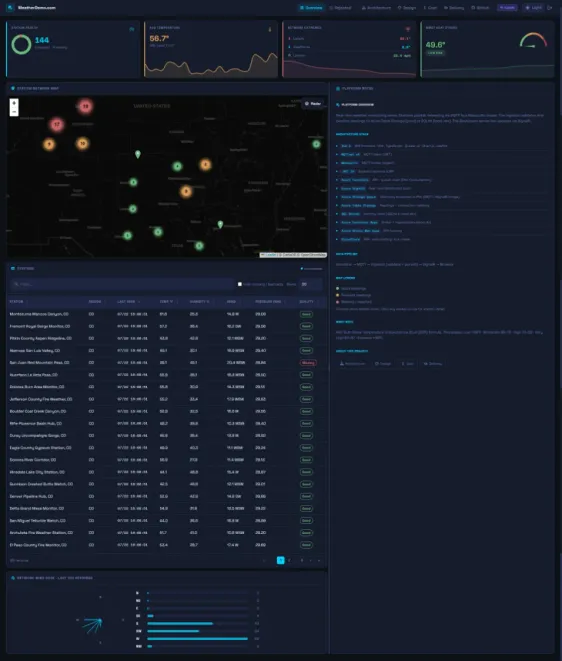
Task: Click the SW direction wind bar
Action: click(173, 631)
